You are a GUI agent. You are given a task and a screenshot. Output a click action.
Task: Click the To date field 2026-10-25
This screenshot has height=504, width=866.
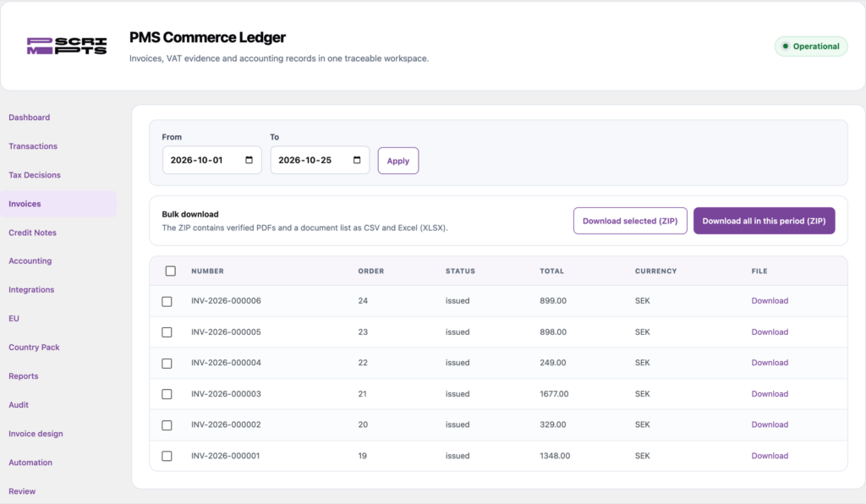(x=320, y=160)
